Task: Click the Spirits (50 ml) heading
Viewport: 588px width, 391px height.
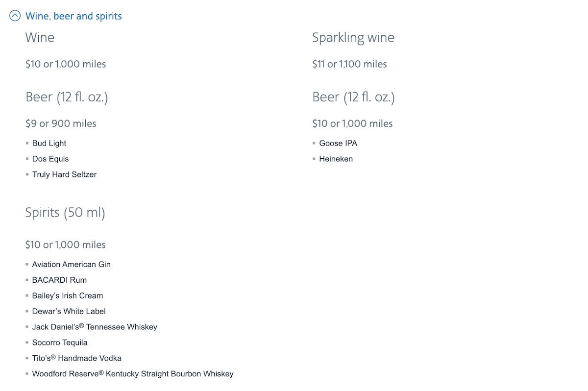Action: click(x=65, y=213)
